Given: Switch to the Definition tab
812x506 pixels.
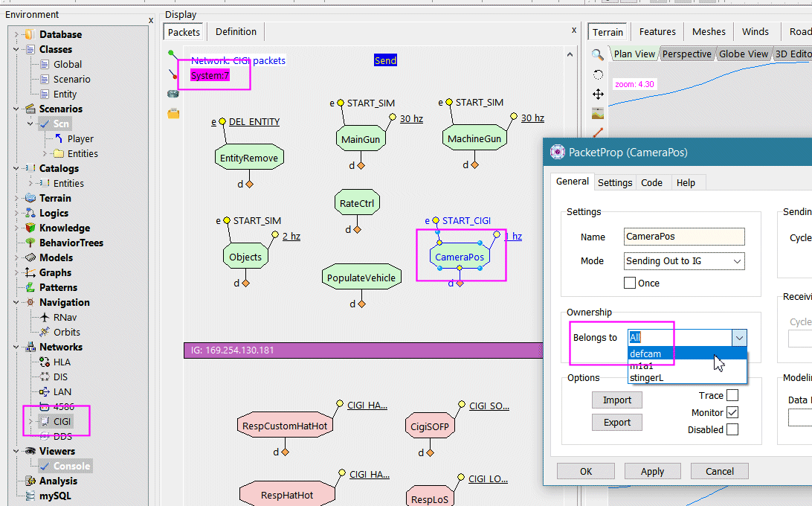Looking at the screenshot, I should click(236, 32).
